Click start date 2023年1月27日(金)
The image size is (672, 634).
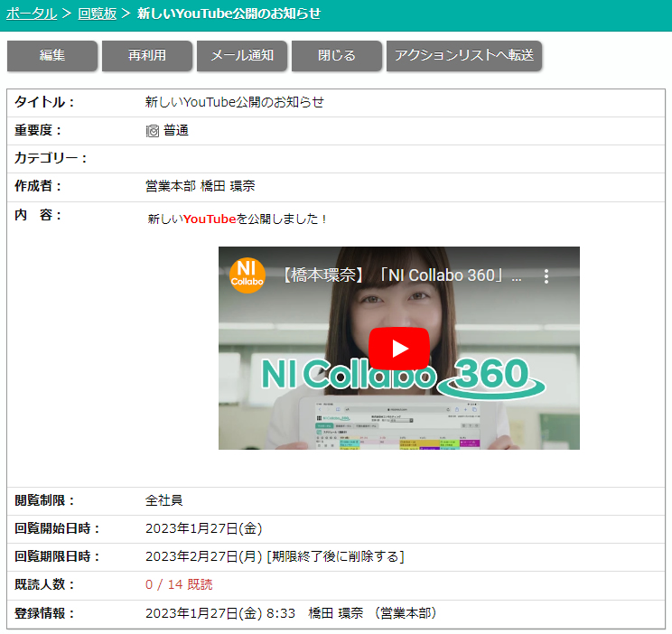coord(203,528)
